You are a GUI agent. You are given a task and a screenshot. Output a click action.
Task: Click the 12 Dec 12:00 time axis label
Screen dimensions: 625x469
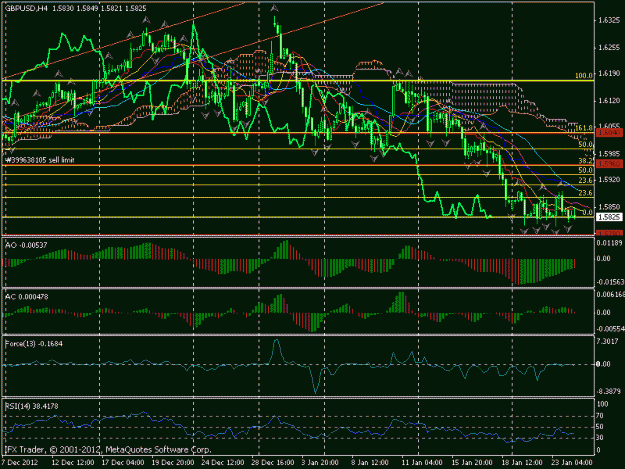73,463
